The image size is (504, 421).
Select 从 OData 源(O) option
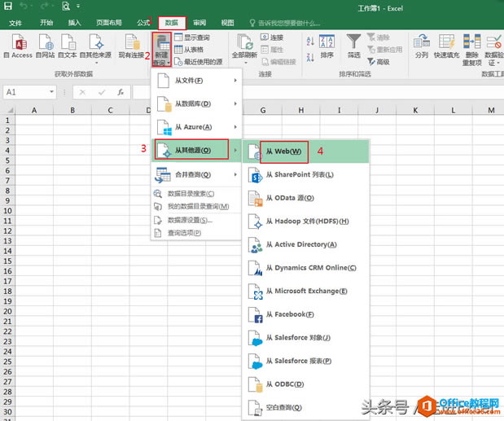(305, 198)
